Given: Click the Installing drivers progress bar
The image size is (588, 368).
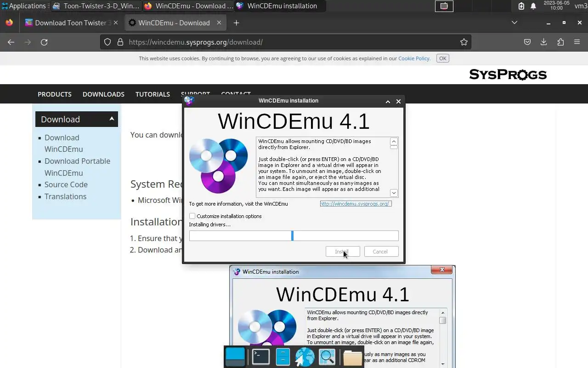Looking at the screenshot, I should [x=294, y=236].
